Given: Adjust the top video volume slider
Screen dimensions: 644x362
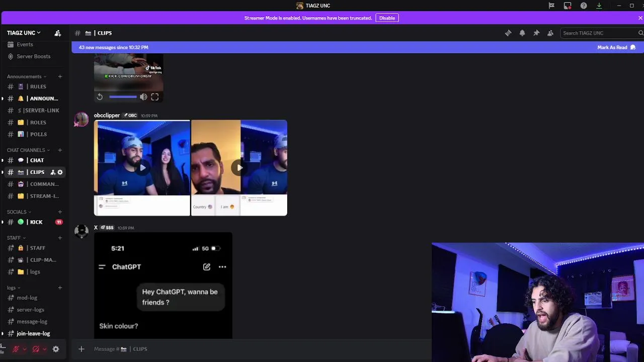Looking at the screenshot, I should pyautogui.click(x=123, y=97).
